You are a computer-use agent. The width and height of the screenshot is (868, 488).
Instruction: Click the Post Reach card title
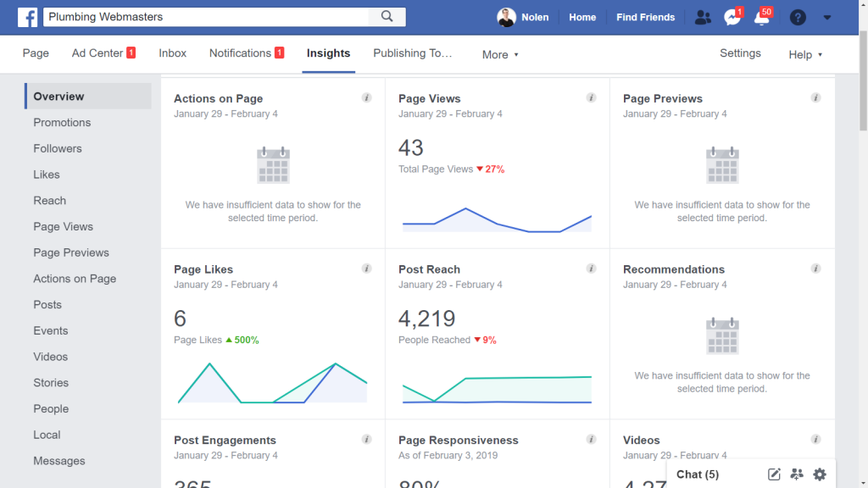tap(429, 269)
